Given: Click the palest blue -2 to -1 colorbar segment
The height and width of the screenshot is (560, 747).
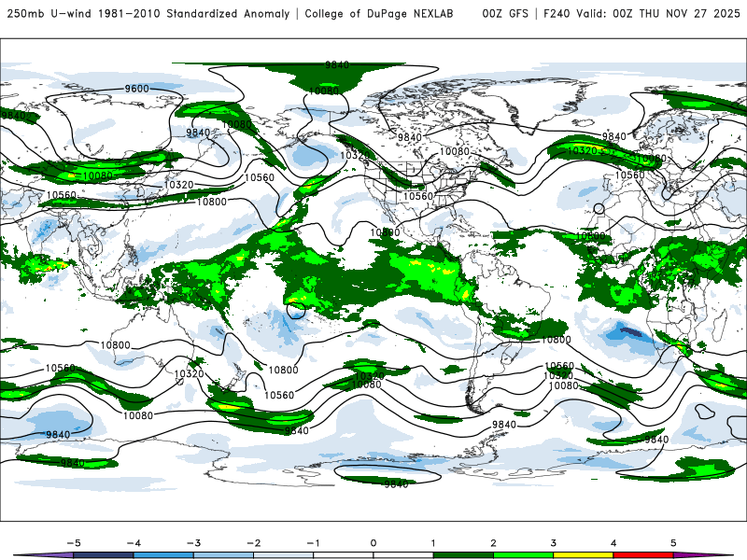Looking at the screenshot, I should (284, 555).
